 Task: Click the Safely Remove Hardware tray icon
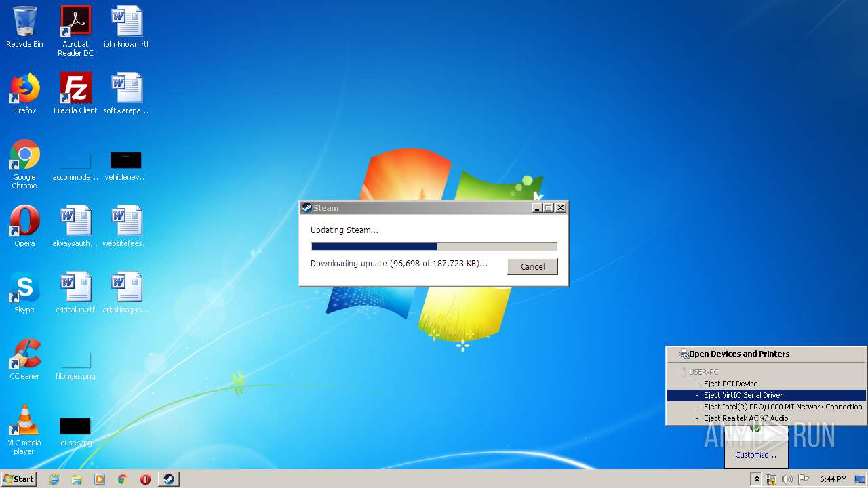click(x=756, y=428)
